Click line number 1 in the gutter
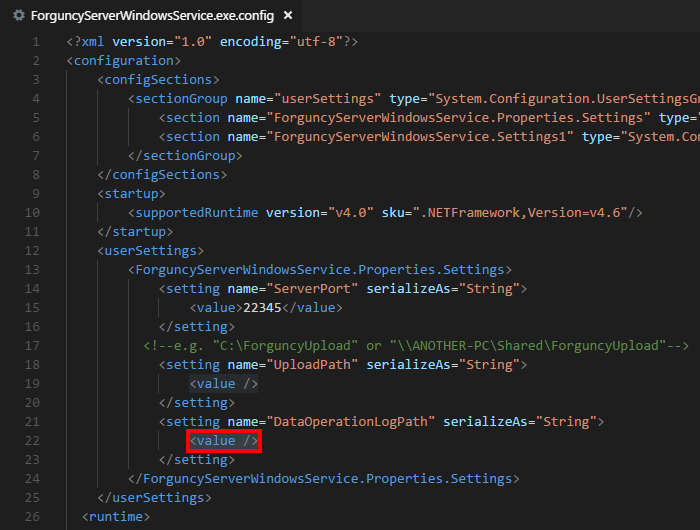 (36, 42)
